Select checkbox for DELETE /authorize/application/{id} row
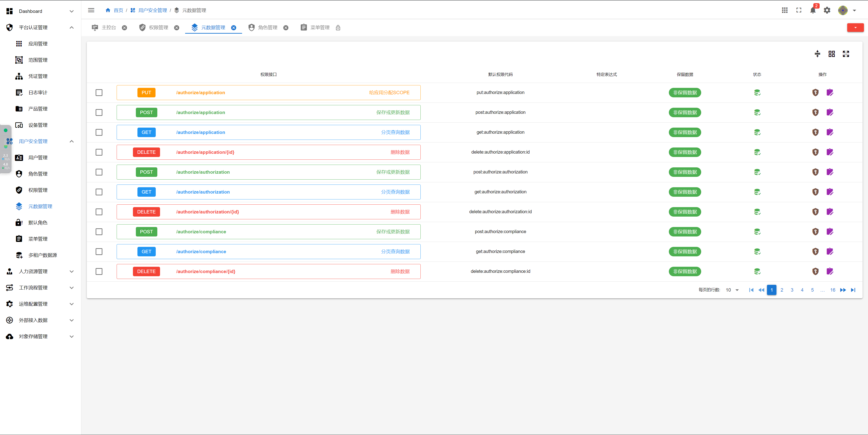 click(x=99, y=152)
